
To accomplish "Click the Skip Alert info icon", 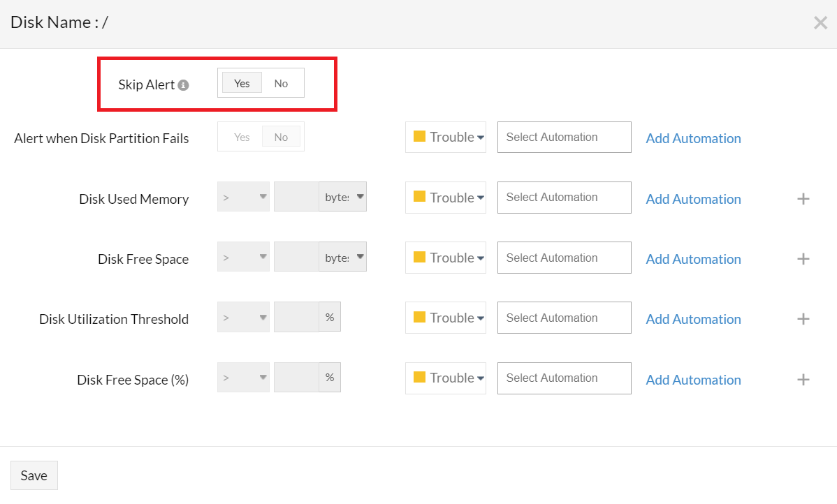I will (183, 85).
